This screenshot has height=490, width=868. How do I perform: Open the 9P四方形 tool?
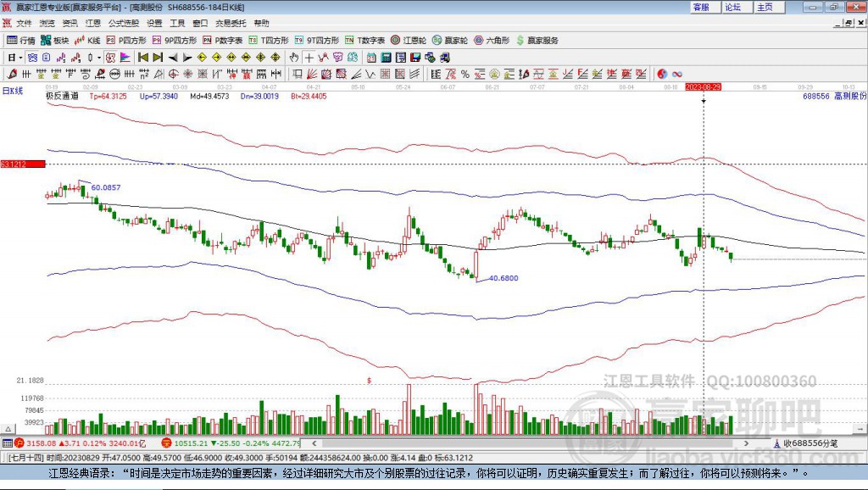(175, 41)
